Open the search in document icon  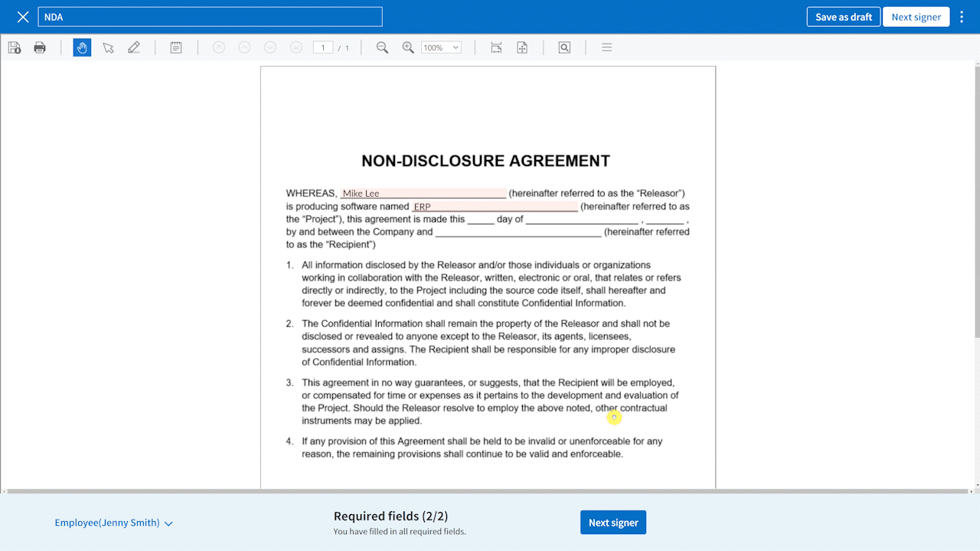(564, 47)
